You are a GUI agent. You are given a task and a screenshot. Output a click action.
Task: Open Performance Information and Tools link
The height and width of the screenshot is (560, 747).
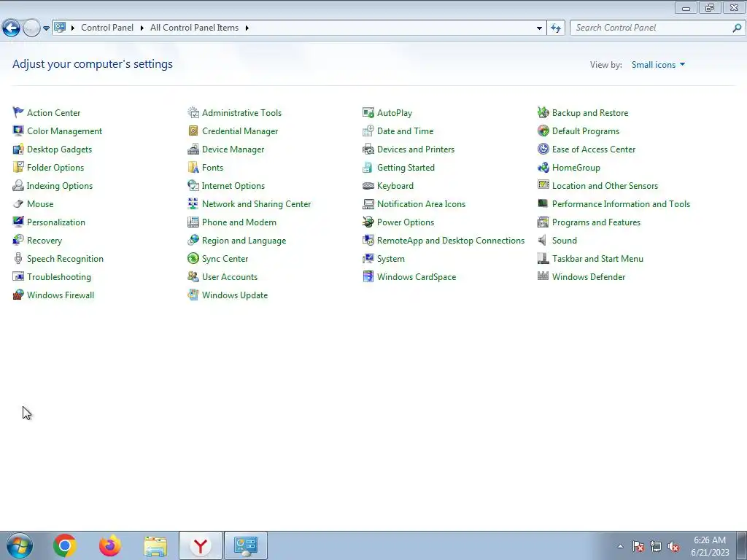tap(621, 204)
